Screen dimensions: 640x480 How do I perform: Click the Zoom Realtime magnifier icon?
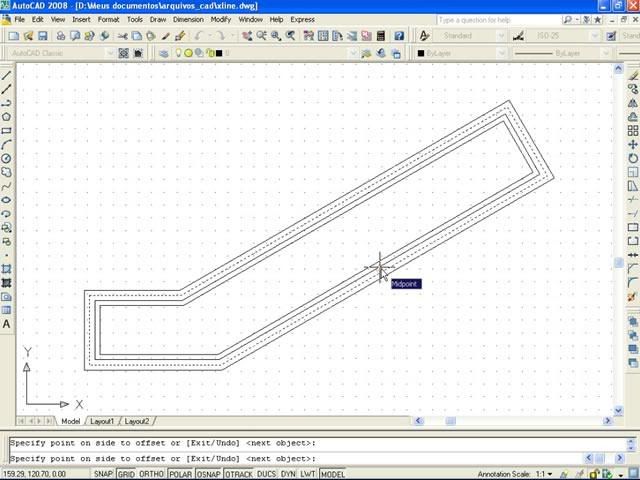pos(262,36)
